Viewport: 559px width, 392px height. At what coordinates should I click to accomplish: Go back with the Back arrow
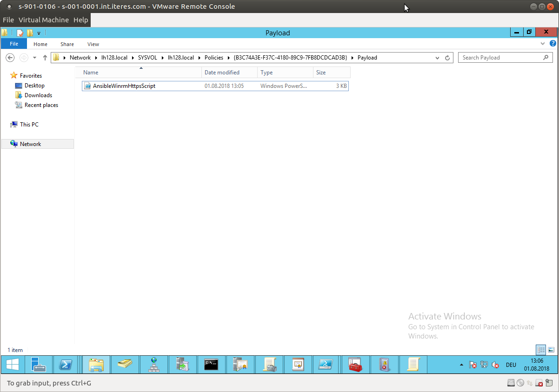pyautogui.click(x=10, y=58)
